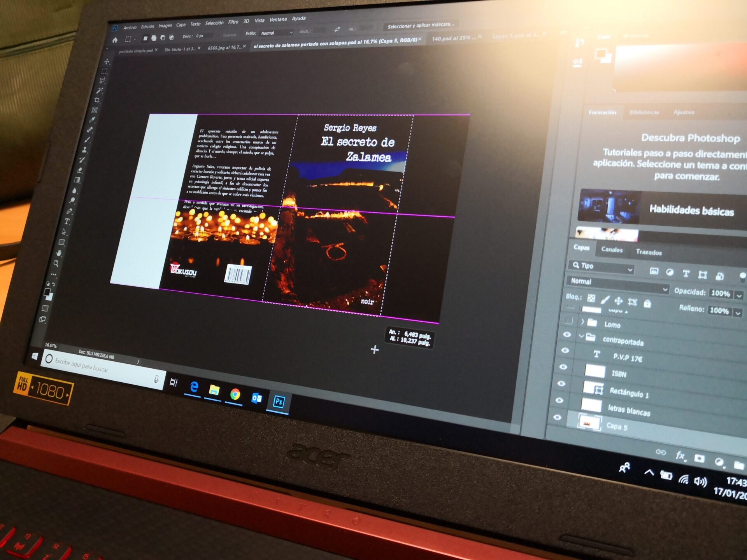Open the Opacidad dropdown arrow
Viewport: 747px width, 560px height.
click(739, 296)
